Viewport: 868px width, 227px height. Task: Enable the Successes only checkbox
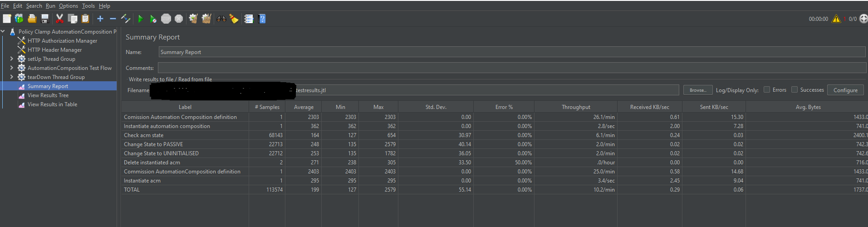tap(794, 89)
